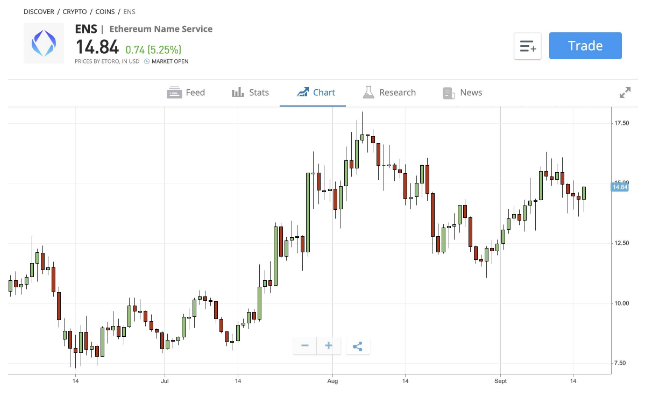
Task: Go to the Research tab
Action: click(389, 92)
